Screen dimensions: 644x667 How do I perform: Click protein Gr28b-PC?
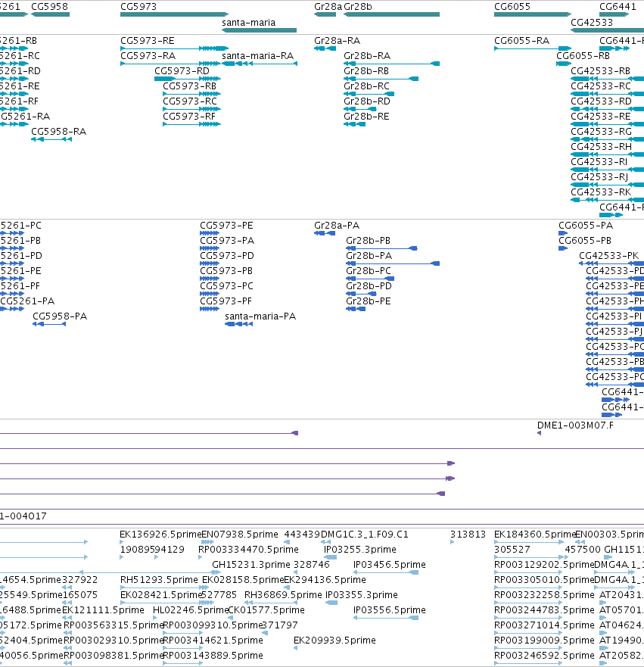(x=369, y=270)
